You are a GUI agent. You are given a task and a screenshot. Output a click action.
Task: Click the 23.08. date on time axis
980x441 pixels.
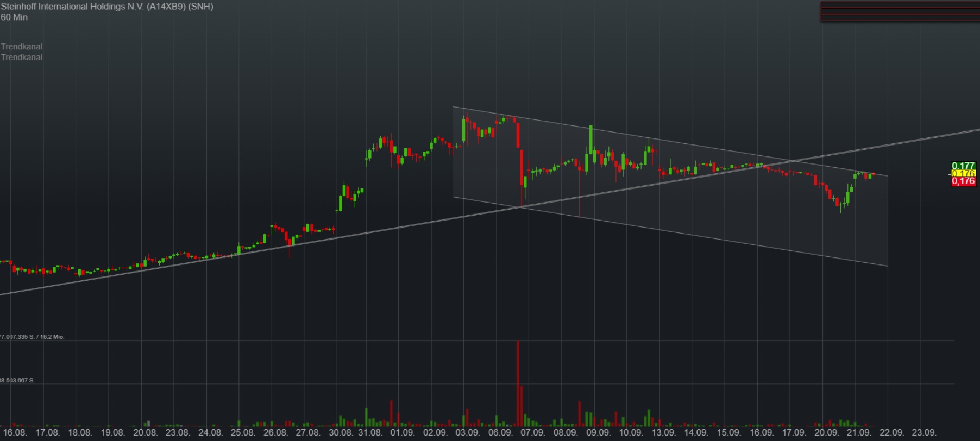coord(178,433)
